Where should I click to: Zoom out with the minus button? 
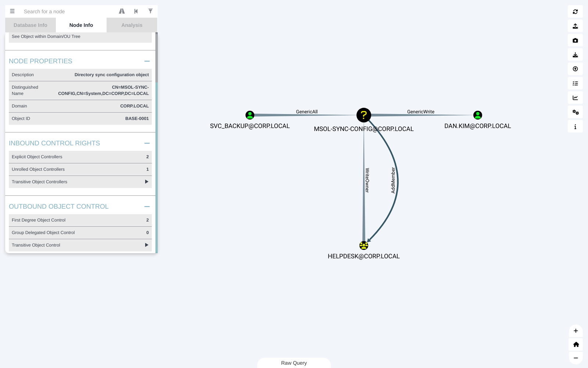pyautogui.click(x=576, y=358)
